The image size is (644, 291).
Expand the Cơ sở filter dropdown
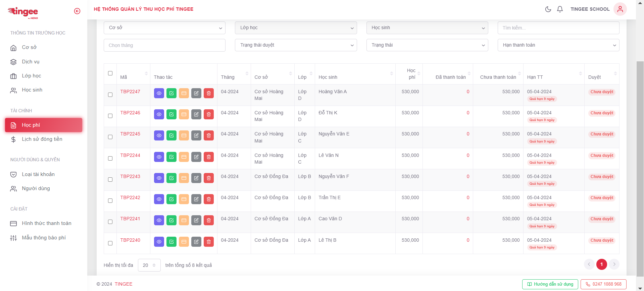point(164,28)
